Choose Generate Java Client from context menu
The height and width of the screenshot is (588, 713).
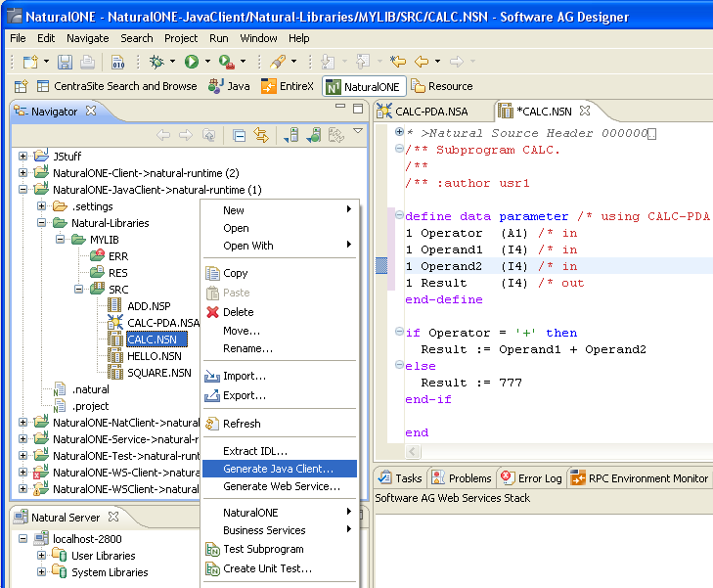pyautogui.click(x=280, y=469)
